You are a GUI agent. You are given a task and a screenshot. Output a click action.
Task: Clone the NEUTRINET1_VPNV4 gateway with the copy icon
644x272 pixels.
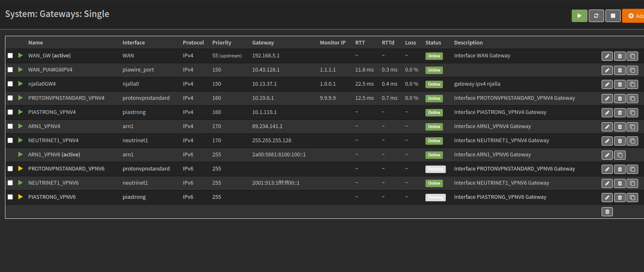pyautogui.click(x=632, y=141)
